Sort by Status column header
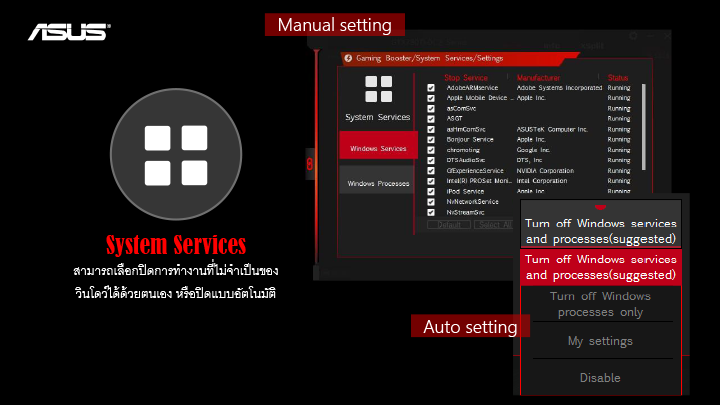Image resolution: width=720 pixels, height=405 pixels. 618,78
